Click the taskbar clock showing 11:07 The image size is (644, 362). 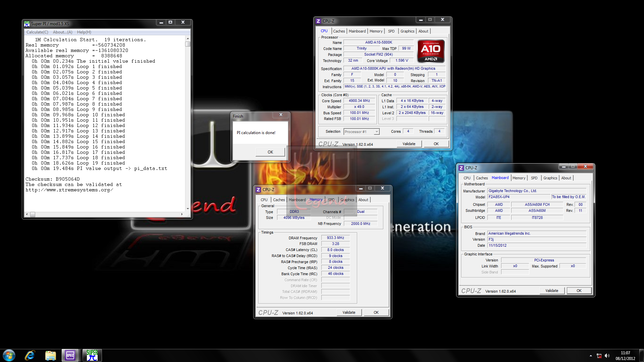pos(625,353)
